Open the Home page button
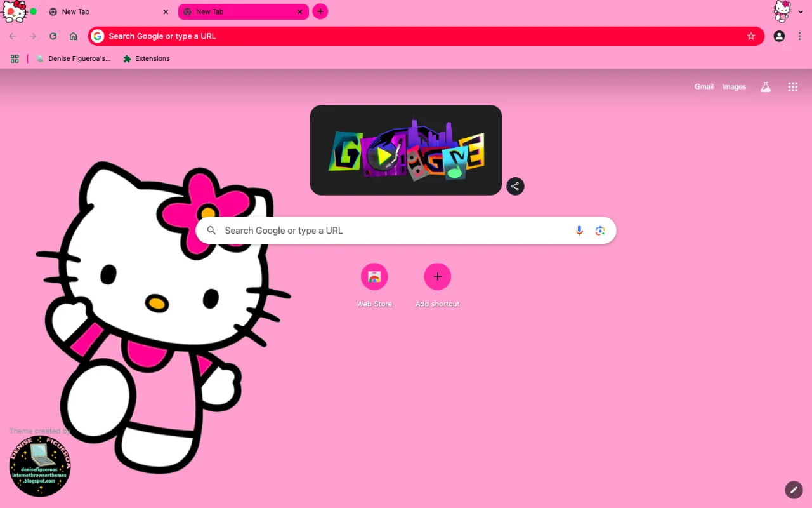Viewport: 812px width, 508px height. pyautogui.click(x=74, y=36)
